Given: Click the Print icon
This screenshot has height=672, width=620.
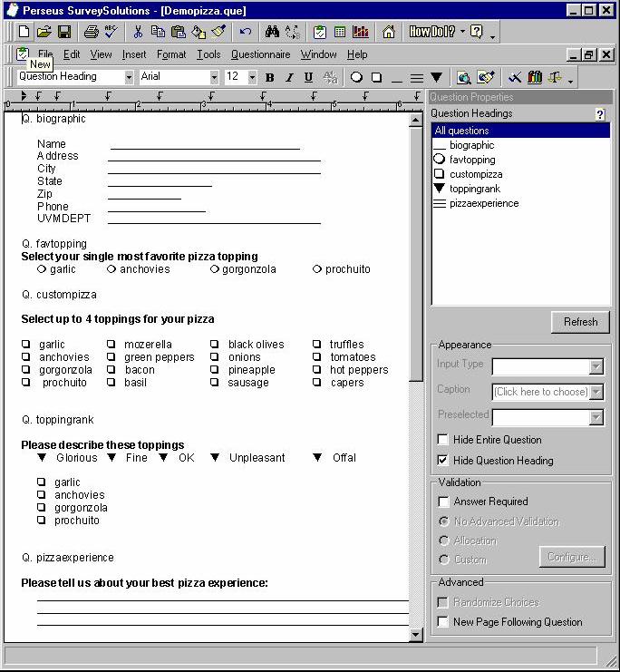Looking at the screenshot, I should pos(91,32).
